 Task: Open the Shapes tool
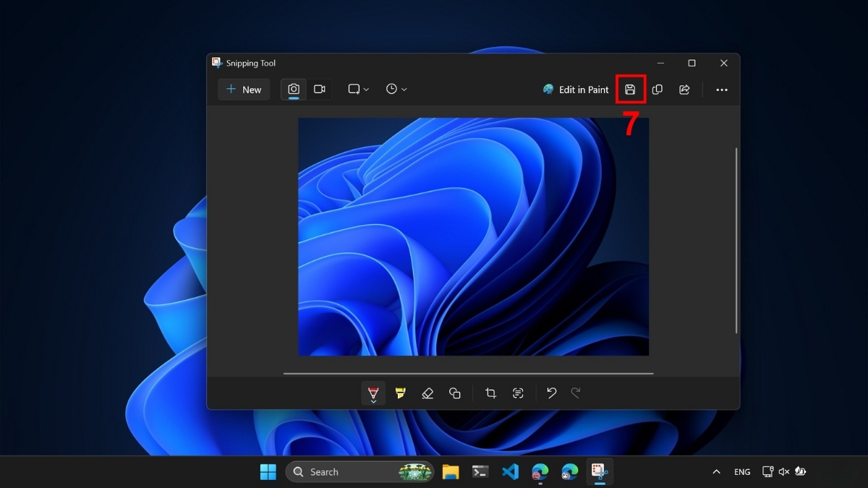455,393
